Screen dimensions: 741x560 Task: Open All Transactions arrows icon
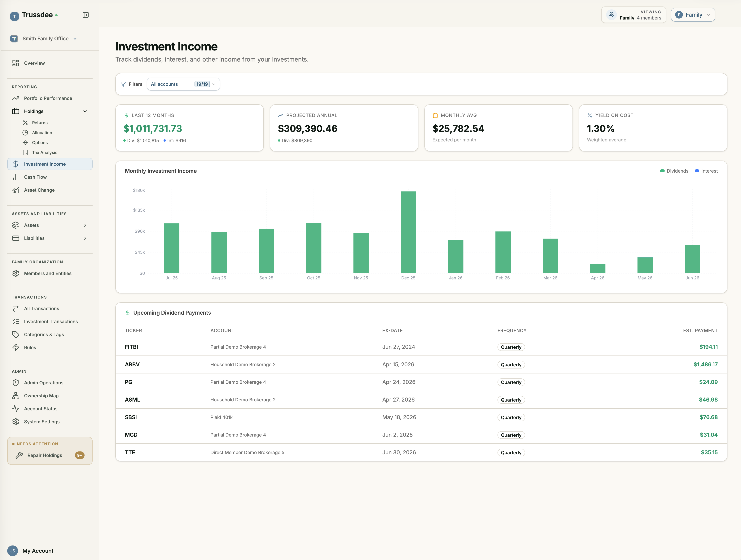[16, 309]
